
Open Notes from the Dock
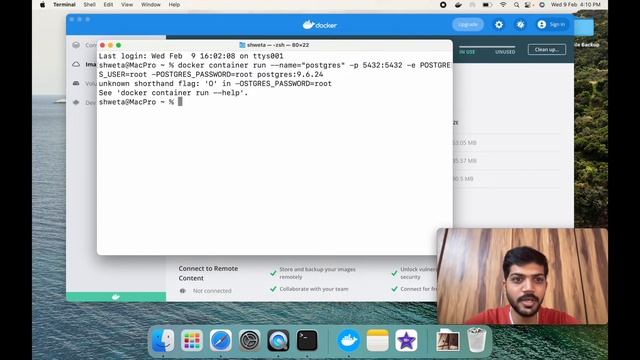pos(378,340)
